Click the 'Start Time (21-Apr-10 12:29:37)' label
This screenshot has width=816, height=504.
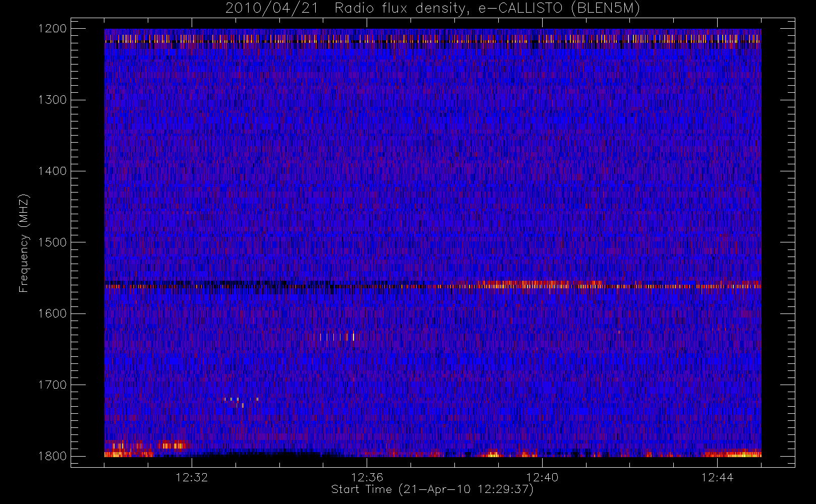pyautogui.click(x=432, y=489)
